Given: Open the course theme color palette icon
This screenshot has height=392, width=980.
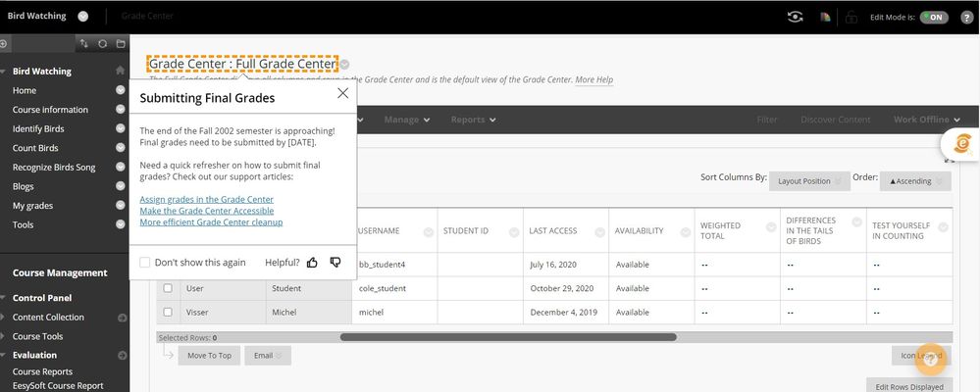Looking at the screenshot, I should click(826, 17).
